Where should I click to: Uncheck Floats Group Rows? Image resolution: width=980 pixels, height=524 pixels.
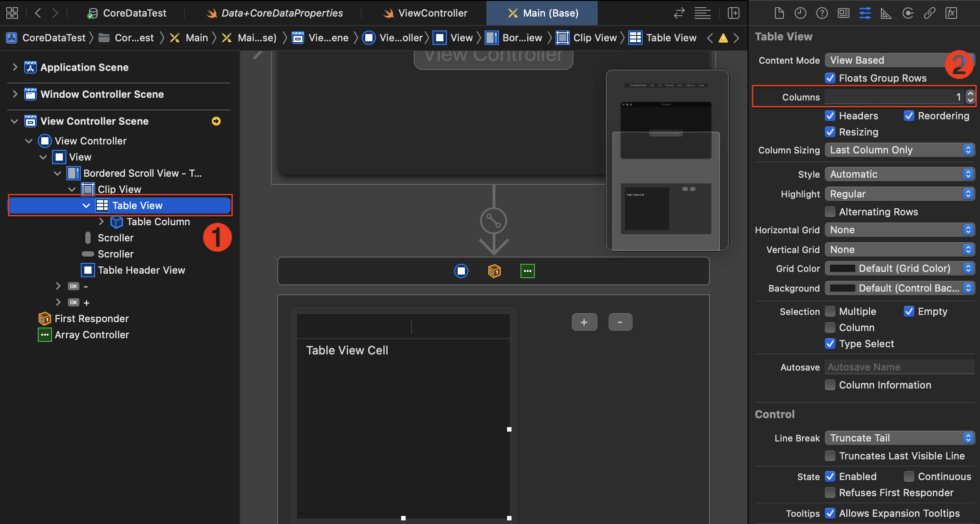tap(830, 78)
